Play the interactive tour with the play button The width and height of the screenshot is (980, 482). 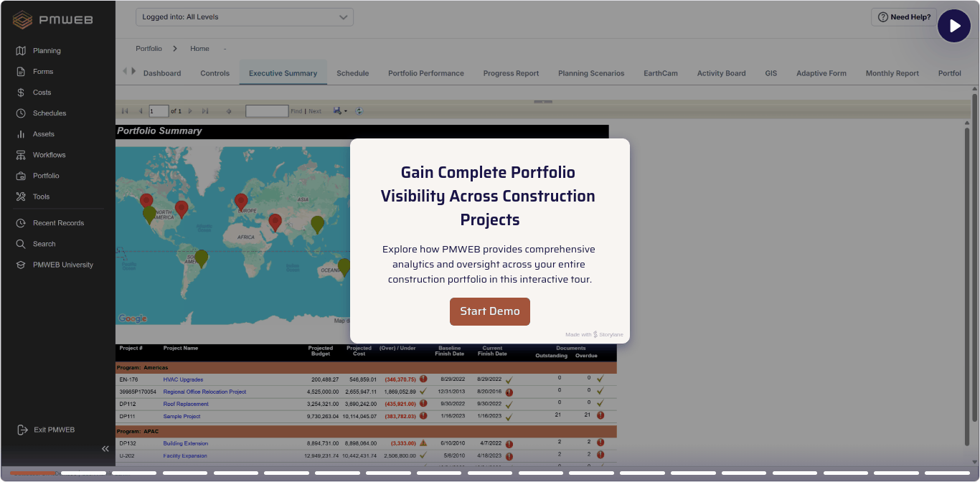[x=954, y=26]
